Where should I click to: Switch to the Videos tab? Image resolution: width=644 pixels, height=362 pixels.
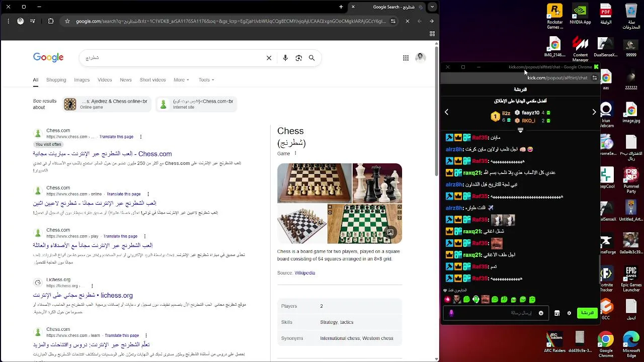coord(105,80)
